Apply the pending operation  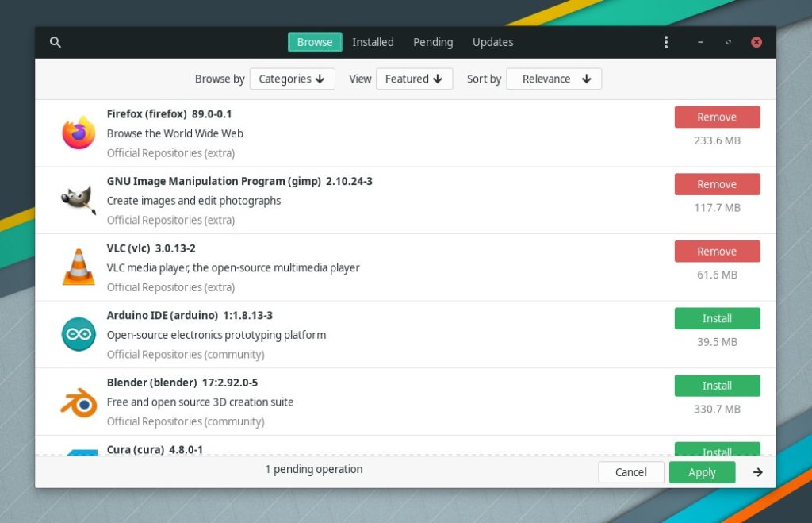(x=703, y=472)
